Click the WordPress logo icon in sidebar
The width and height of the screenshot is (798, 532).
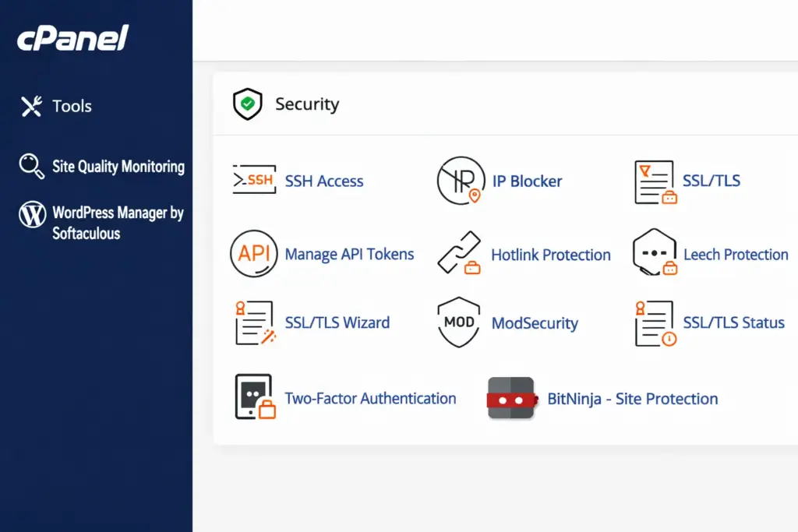[x=32, y=214]
